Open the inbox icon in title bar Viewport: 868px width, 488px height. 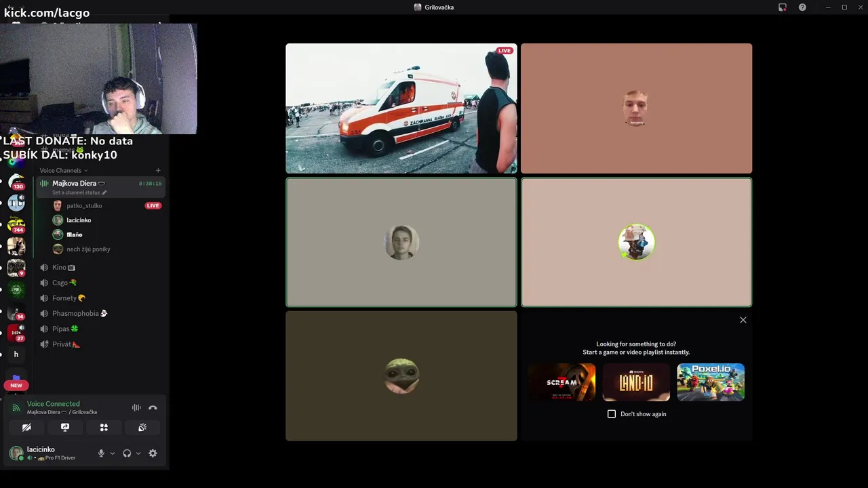pos(783,7)
